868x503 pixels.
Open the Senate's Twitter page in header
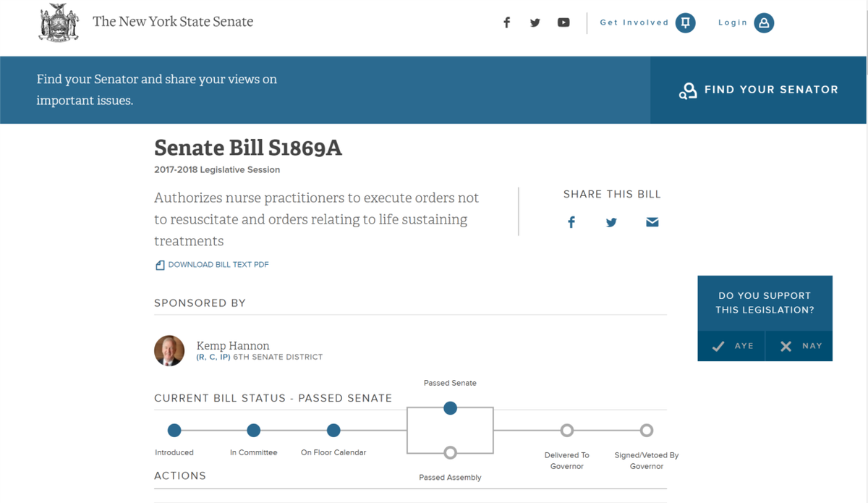pyautogui.click(x=535, y=22)
